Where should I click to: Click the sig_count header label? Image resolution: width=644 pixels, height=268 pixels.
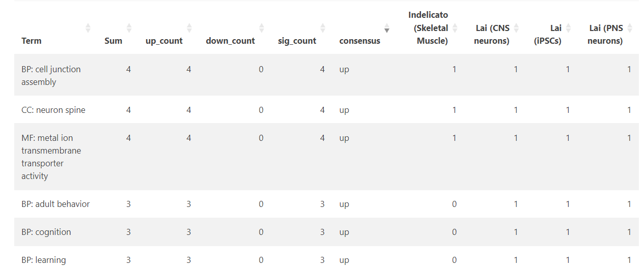tap(297, 41)
